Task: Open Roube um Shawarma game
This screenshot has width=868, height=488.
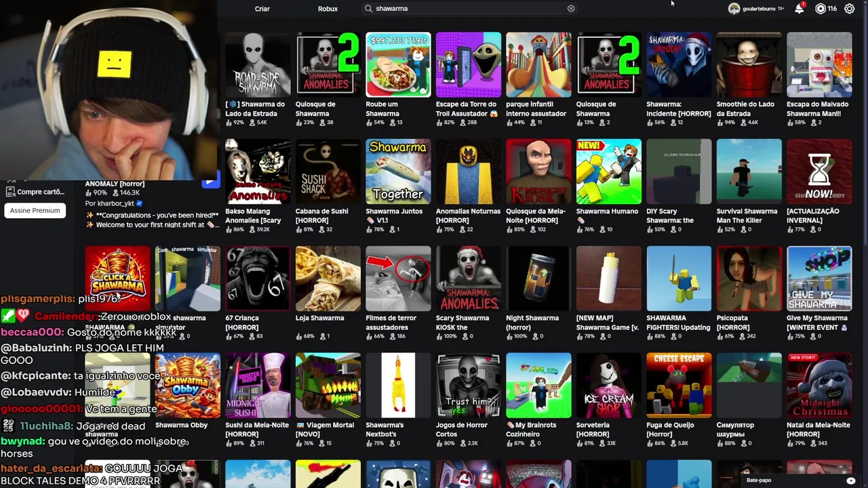Action: coord(398,64)
